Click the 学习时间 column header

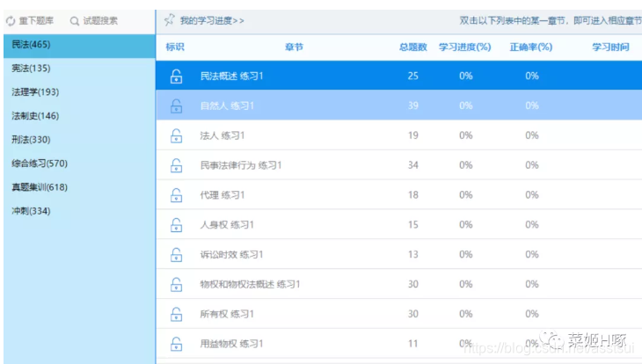[x=610, y=47]
